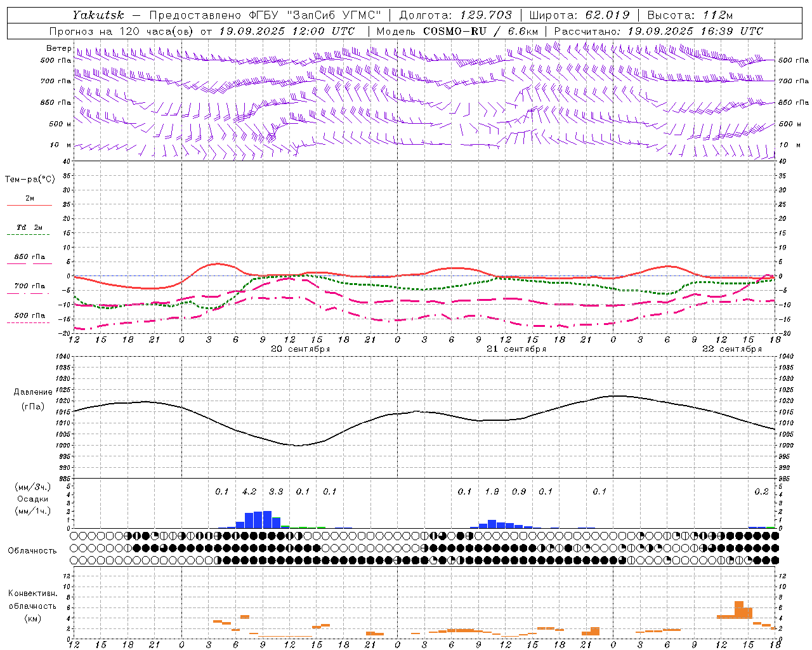
Task: Click the "Td 2м" dew point legend entry
Action: 29,227
